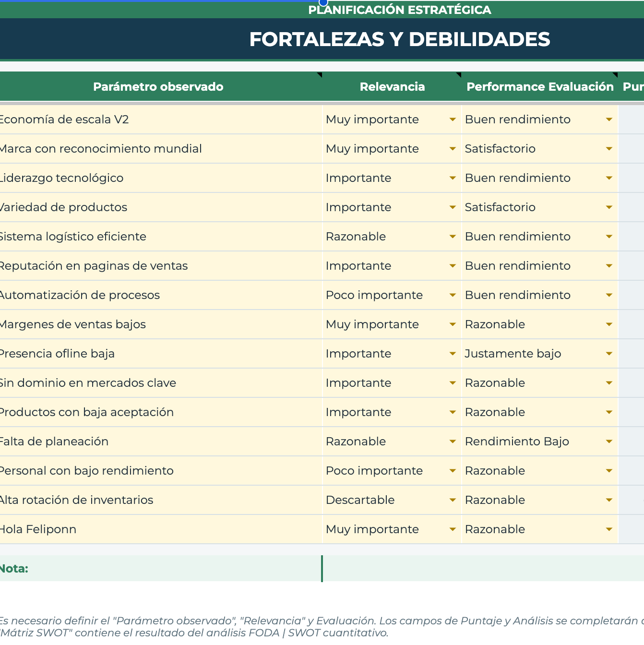Open Performance dropdown for Sistema logístico eficiente
The image size is (644, 645).
(x=609, y=237)
